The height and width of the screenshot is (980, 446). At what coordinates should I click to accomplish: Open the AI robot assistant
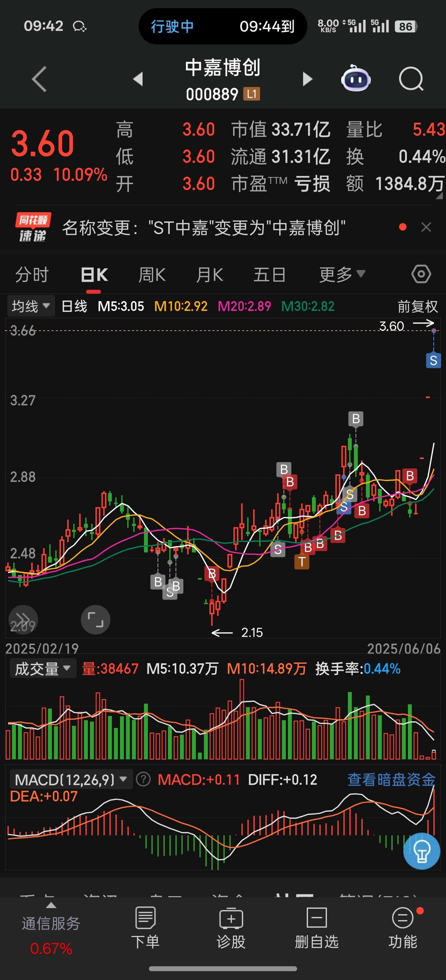pyautogui.click(x=356, y=78)
